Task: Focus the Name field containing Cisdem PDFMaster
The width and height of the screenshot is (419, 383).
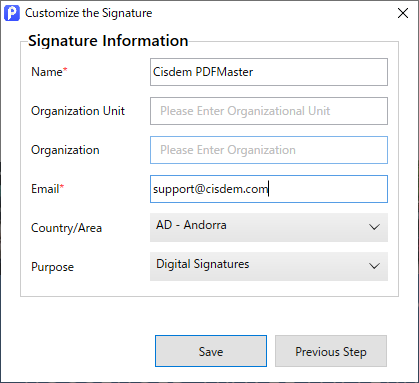Action: click(x=269, y=72)
